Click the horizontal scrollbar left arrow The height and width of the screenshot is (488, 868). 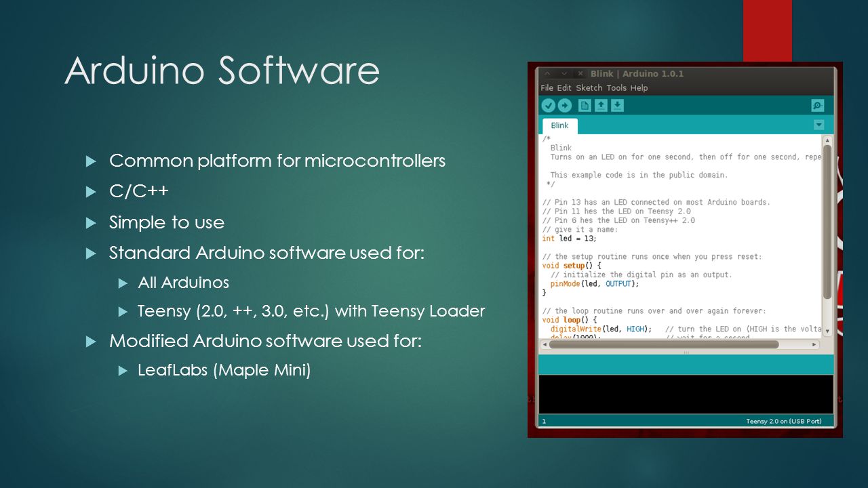pos(544,344)
